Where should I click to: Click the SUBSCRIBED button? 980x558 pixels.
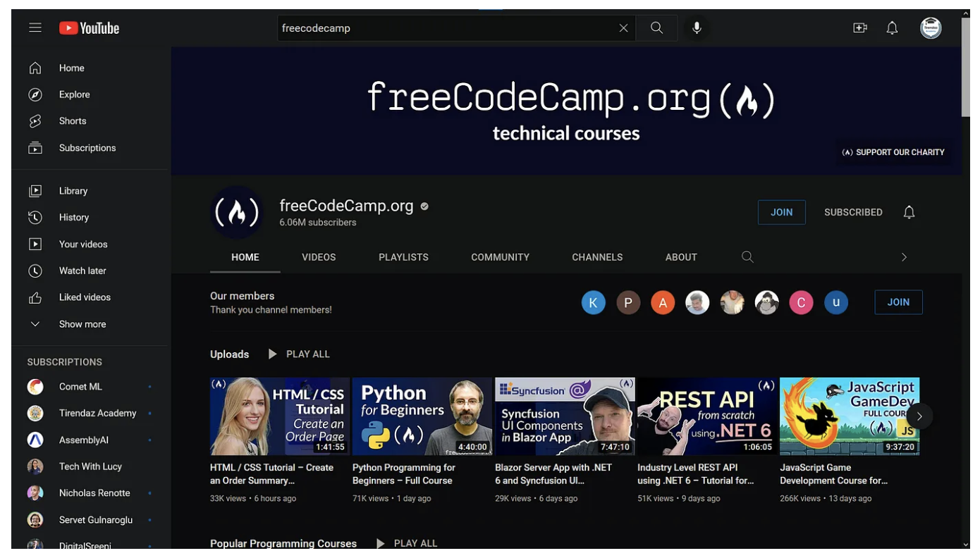tap(853, 212)
